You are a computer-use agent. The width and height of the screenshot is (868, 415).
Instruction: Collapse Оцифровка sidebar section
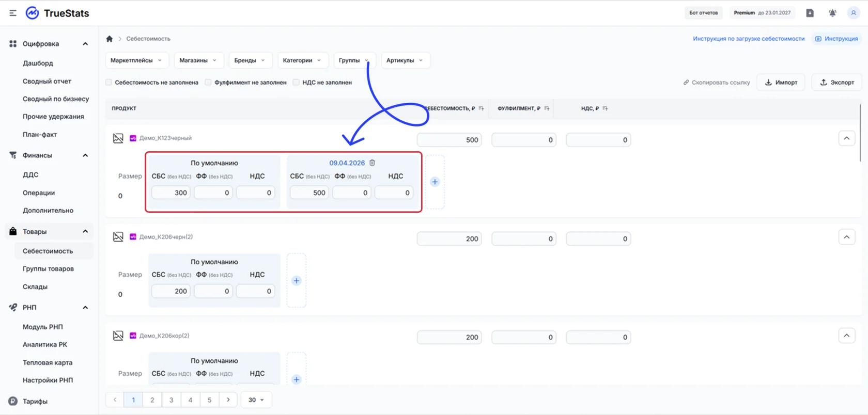tap(85, 44)
